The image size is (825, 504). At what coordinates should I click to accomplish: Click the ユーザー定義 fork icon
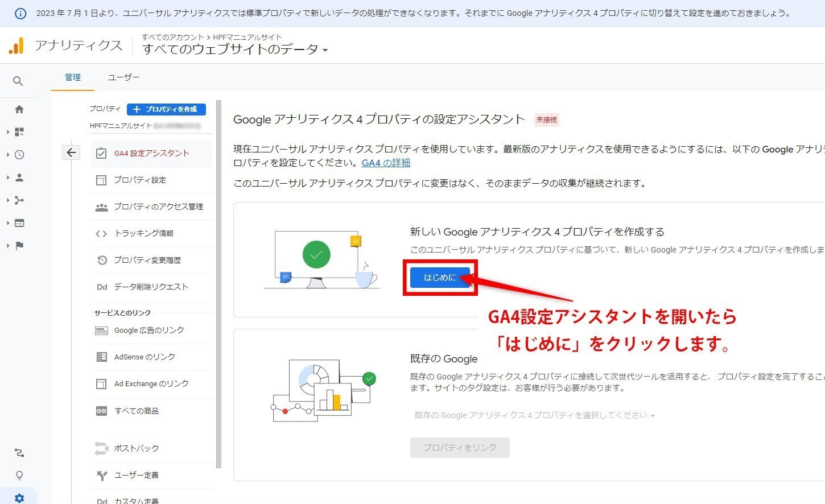pos(102,476)
